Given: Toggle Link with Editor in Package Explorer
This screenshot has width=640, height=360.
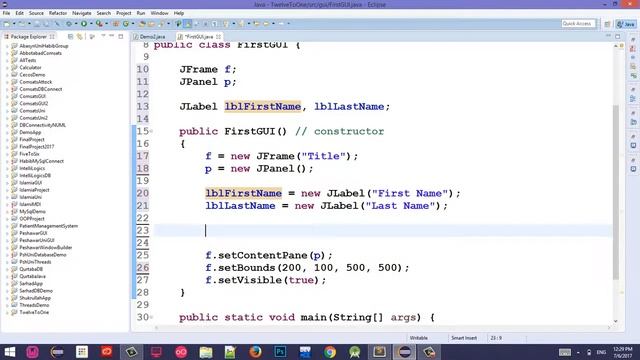Looking at the screenshot, I should point(80,37).
